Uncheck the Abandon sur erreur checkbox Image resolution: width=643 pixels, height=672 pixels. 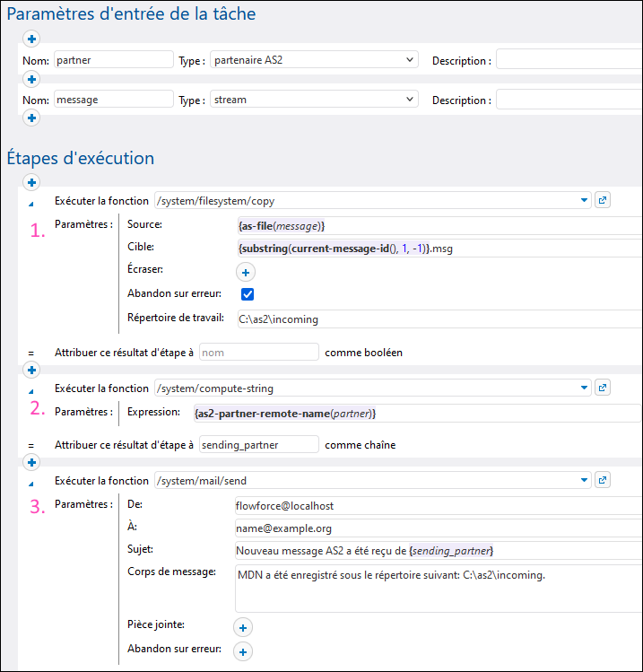click(x=248, y=294)
